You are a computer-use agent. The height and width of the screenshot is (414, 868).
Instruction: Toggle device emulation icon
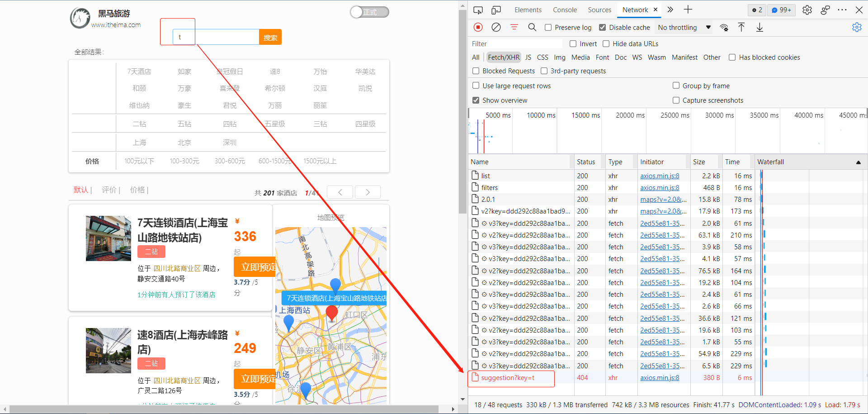coord(496,10)
